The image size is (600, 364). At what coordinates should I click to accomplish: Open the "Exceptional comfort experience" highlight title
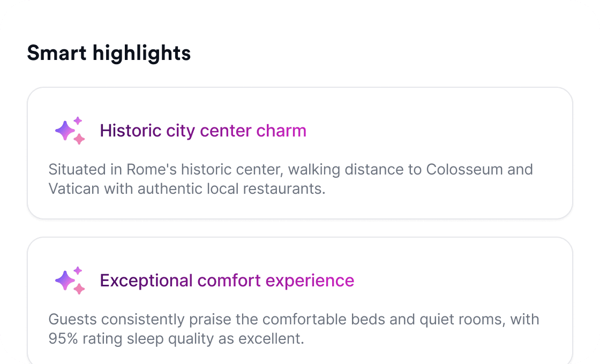(227, 280)
